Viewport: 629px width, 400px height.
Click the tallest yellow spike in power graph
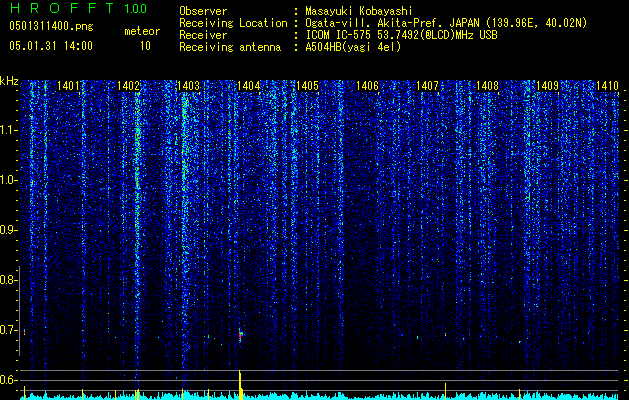pyautogui.click(x=240, y=385)
